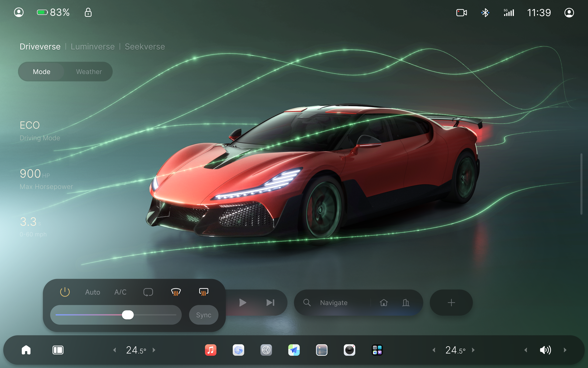Viewport: 588px width, 368px height.
Task: Open the Music app in the dock
Action: pyautogui.click(x=211, y=350)
